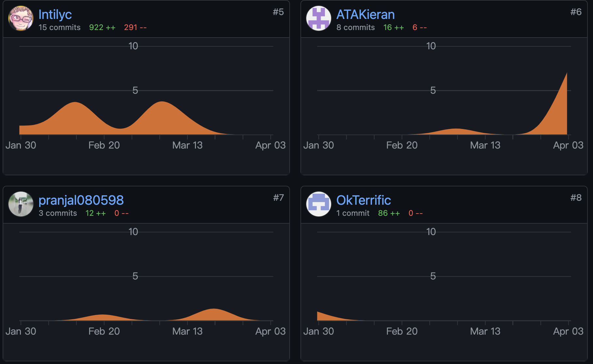The image size is (593, 364).
Task: Open OkTerrific's blue identicon avatar
Action: (319, 204)
